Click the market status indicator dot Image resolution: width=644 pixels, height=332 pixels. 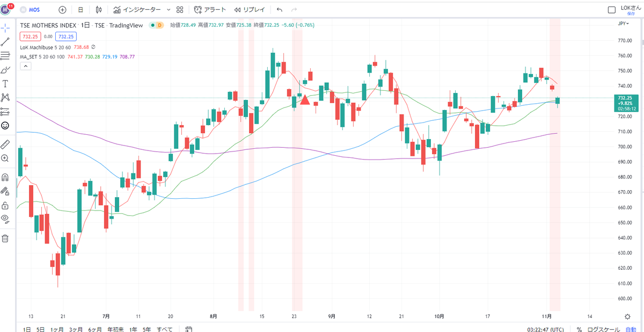pos(152,25)
